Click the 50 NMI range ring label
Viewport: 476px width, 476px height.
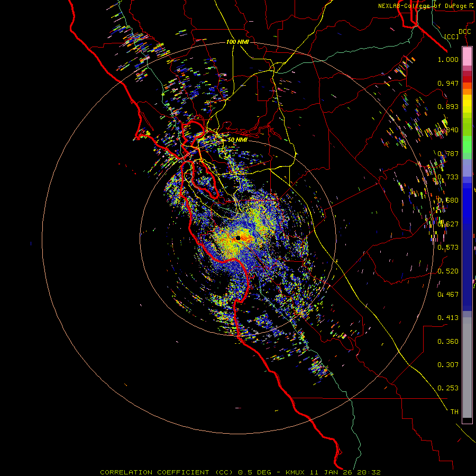[237, 140]
